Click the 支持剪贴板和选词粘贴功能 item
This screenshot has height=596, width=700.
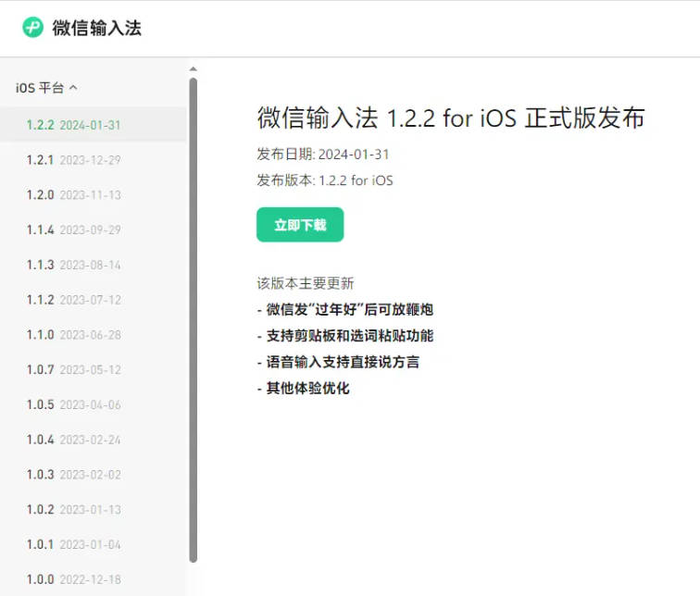point(345,335)
